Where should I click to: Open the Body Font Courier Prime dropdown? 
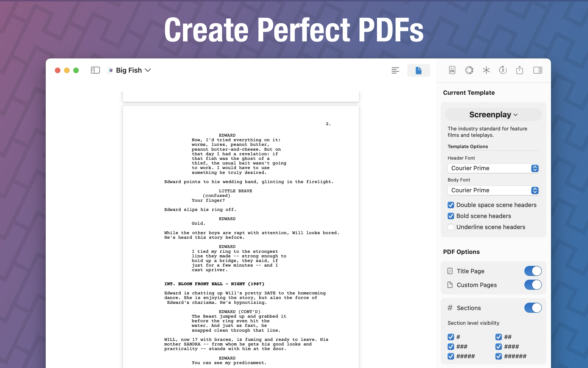pyautogui.click(x=493, y=190)
